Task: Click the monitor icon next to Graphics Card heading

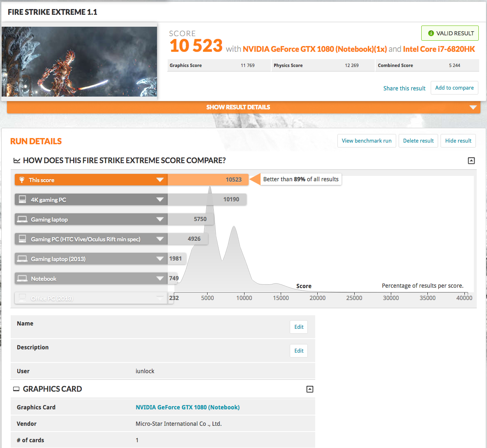Action: tap(16, 389)
